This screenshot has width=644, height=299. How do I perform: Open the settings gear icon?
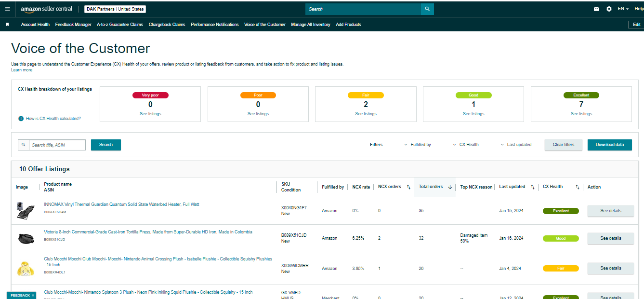(609, 9)
